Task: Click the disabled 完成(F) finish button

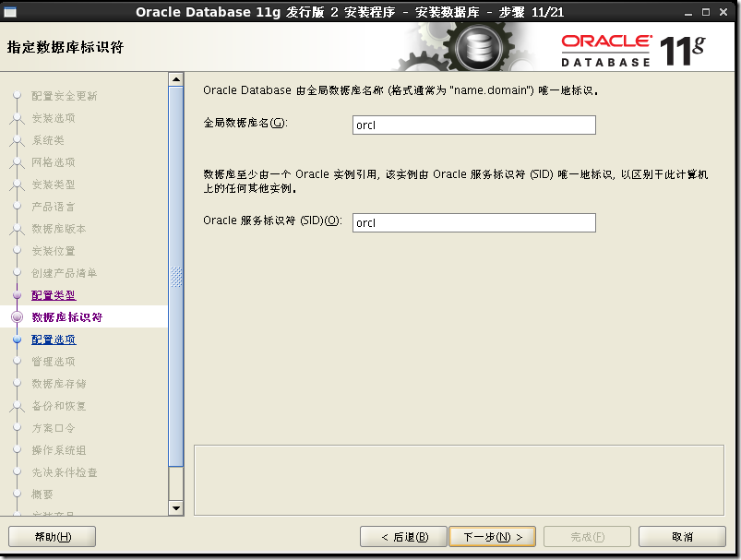Action: click(x=587, y=536)
